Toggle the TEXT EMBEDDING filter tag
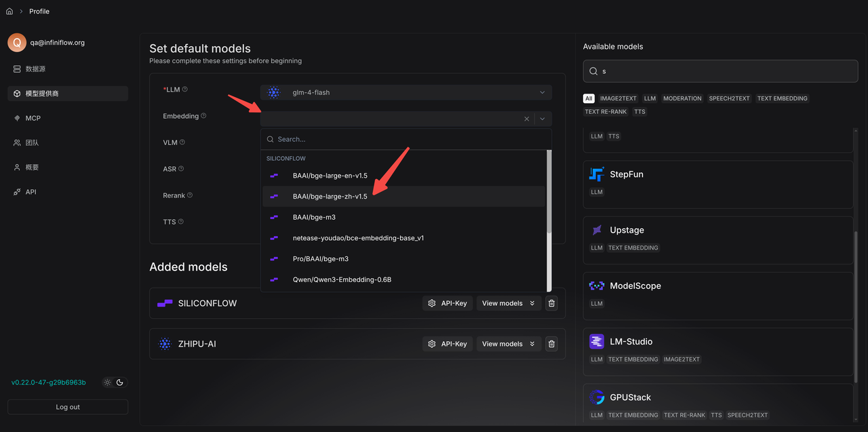The image size is (868, 432). (x=782, y=98)
